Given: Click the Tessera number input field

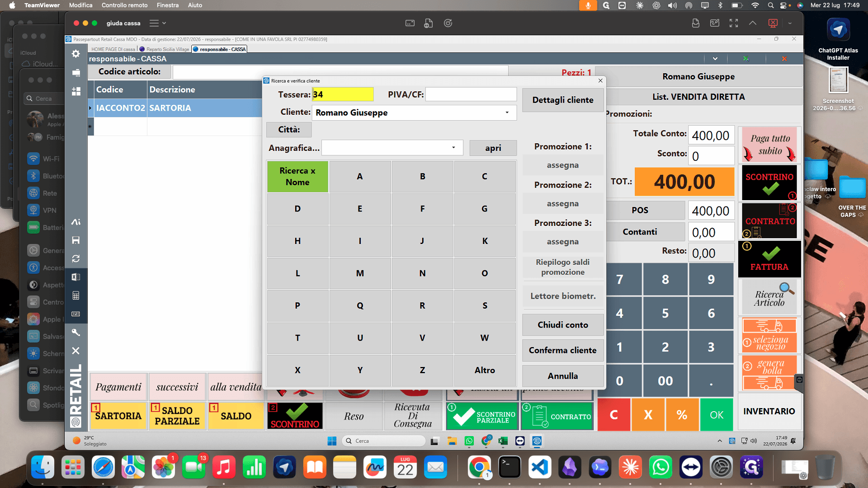Looking at the screenshot, I should pyautogui.click(x=343, y=94).
